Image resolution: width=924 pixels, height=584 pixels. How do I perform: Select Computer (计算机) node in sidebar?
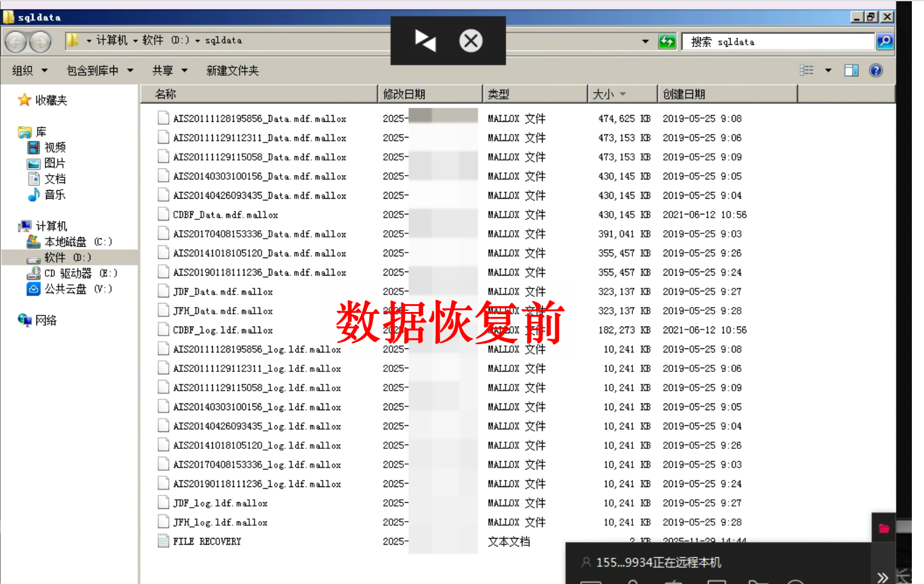(42, 226)
